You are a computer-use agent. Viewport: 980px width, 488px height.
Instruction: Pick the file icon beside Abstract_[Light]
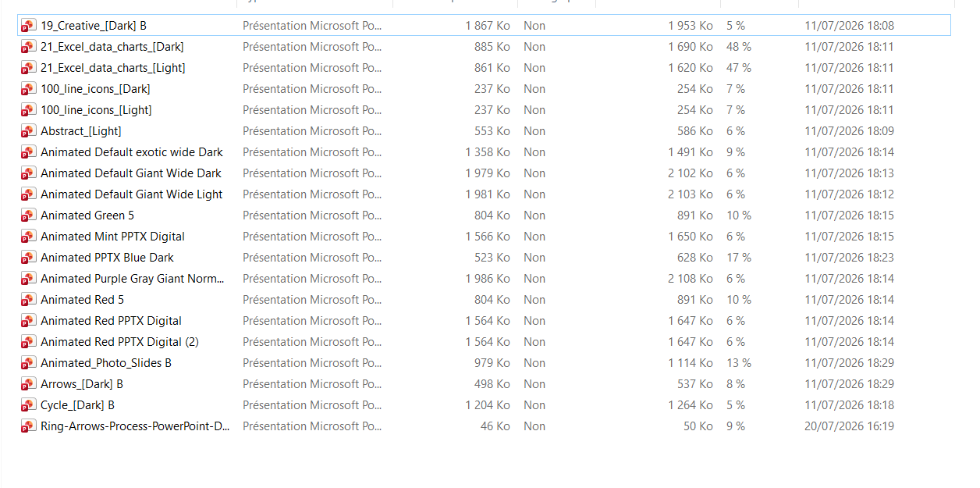tap(29, 131)
